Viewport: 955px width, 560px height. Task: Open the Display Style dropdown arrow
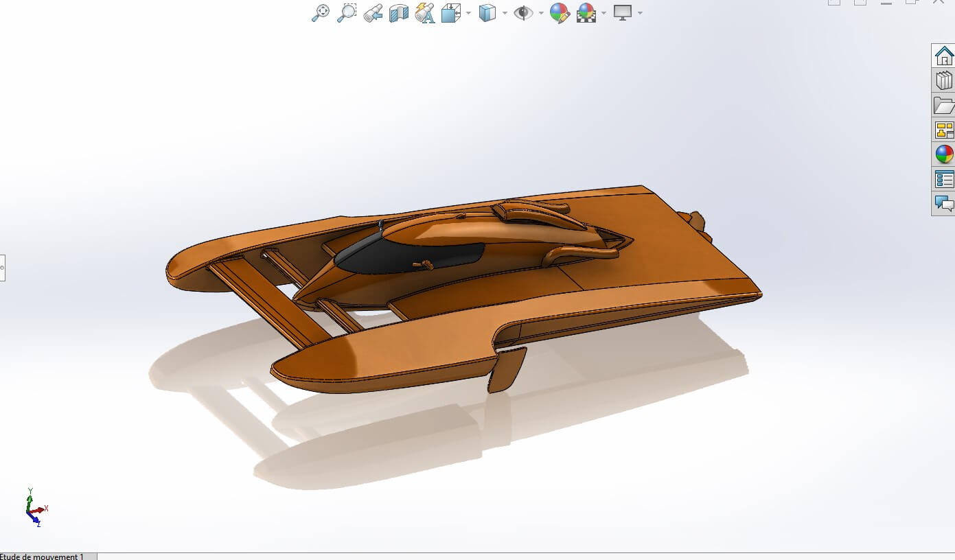[x=505, y=13]
